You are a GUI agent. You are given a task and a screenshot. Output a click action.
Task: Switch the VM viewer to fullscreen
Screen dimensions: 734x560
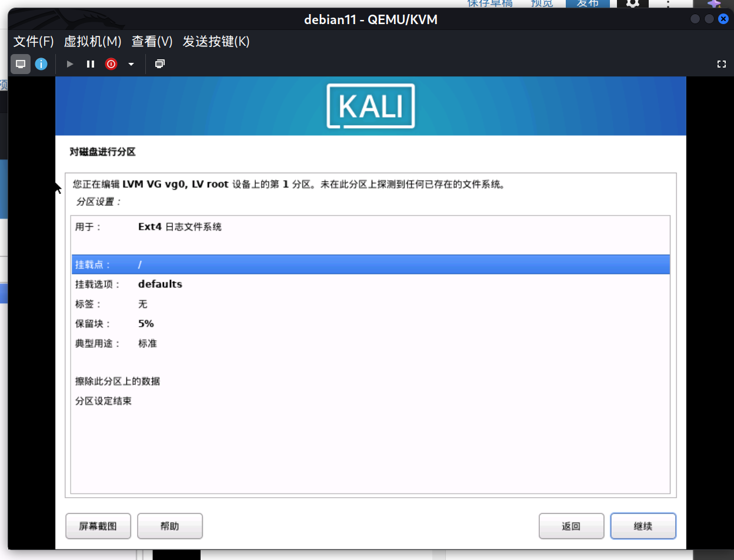coord(722,64)
